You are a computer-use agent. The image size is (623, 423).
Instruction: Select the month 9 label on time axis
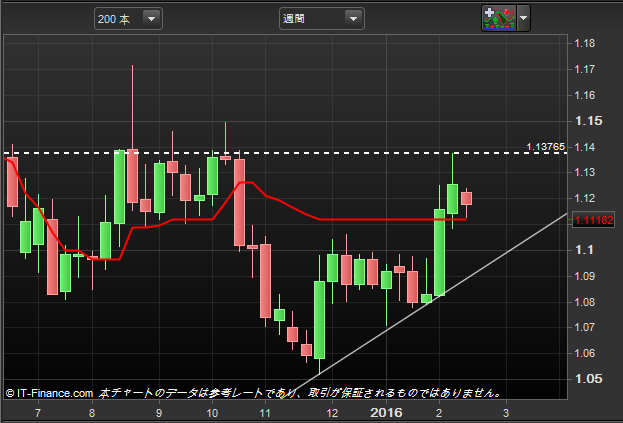[x=159, y=413]
